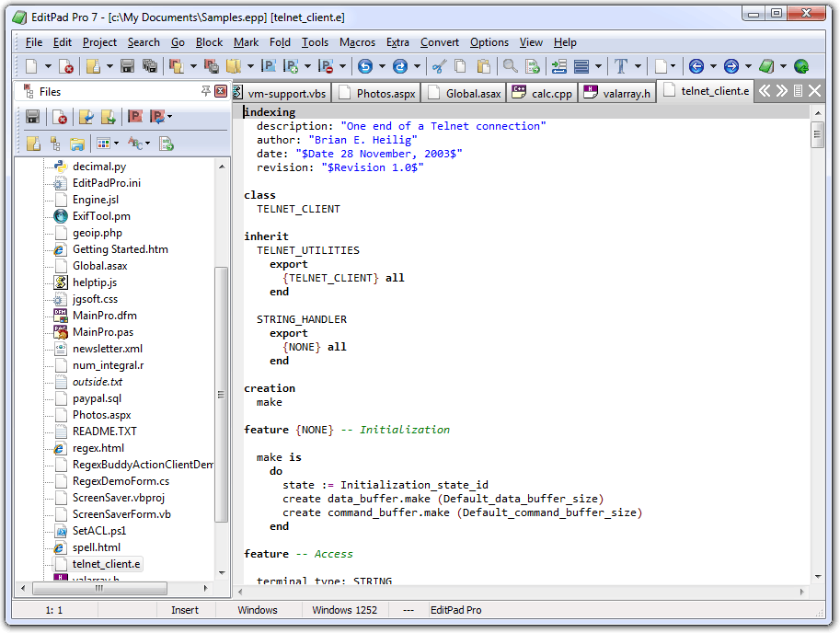
Task: Click the globe icon at toolbar's right end
Action: (801, 66)
